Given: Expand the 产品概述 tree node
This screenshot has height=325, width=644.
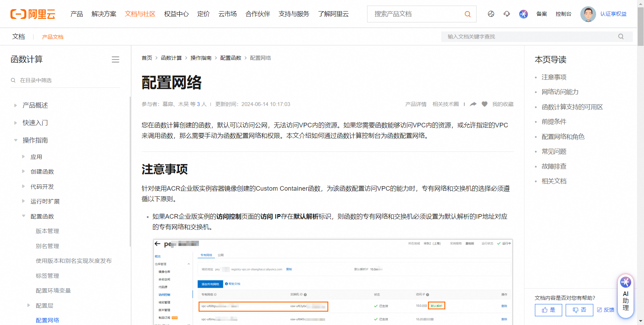Looking at the screenshot, I should coord(15,105).
